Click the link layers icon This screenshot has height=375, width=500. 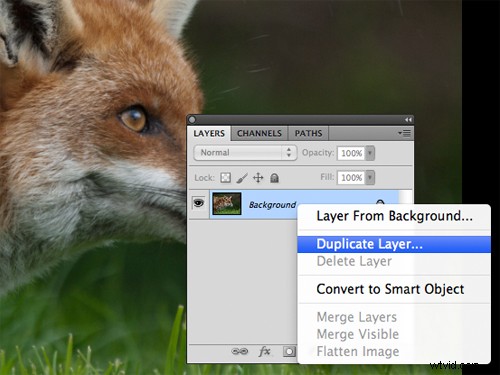[x=240, y=351]
